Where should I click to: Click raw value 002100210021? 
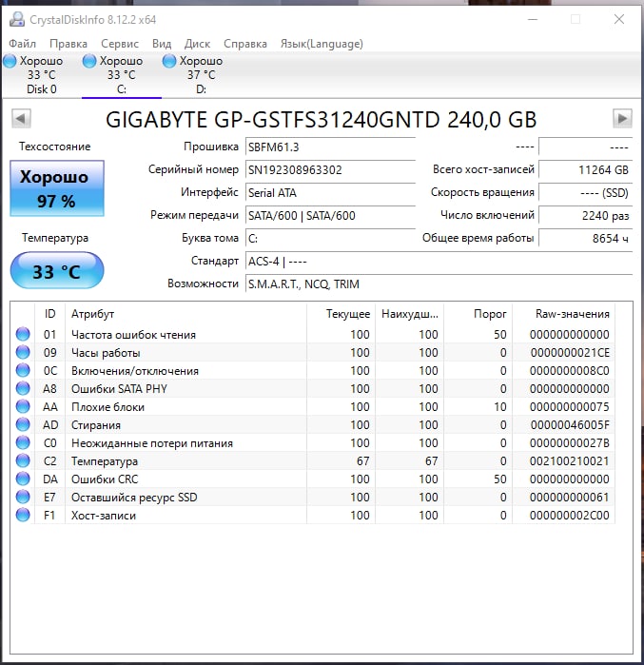(570, 461)
